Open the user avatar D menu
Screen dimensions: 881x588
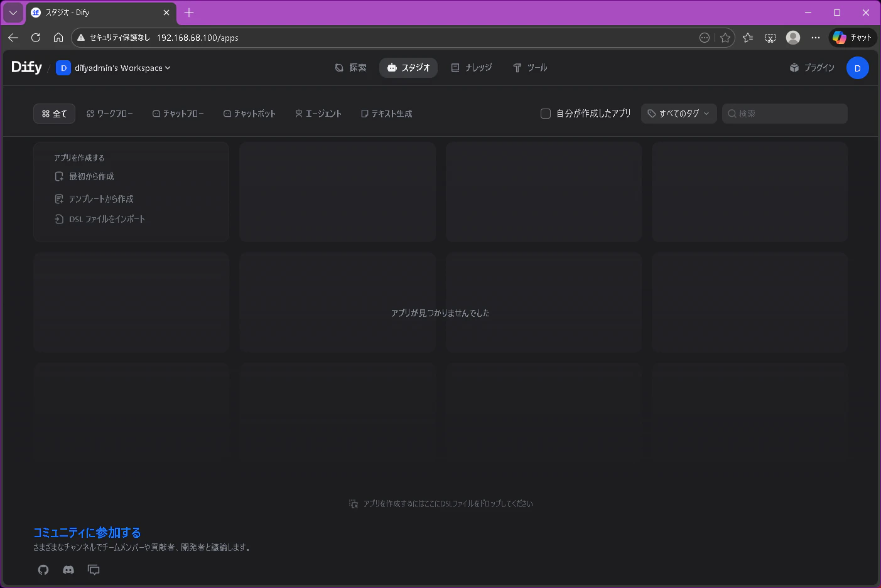(857, 68)
